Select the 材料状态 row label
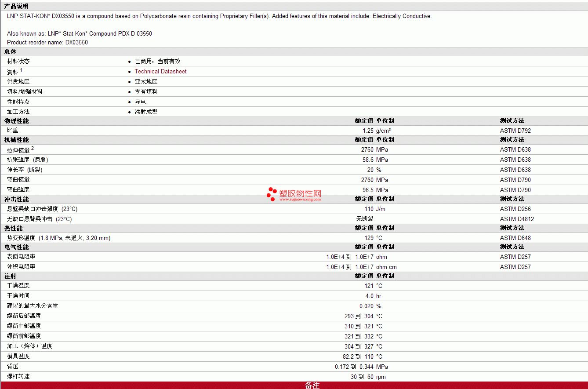 [18, 62]
